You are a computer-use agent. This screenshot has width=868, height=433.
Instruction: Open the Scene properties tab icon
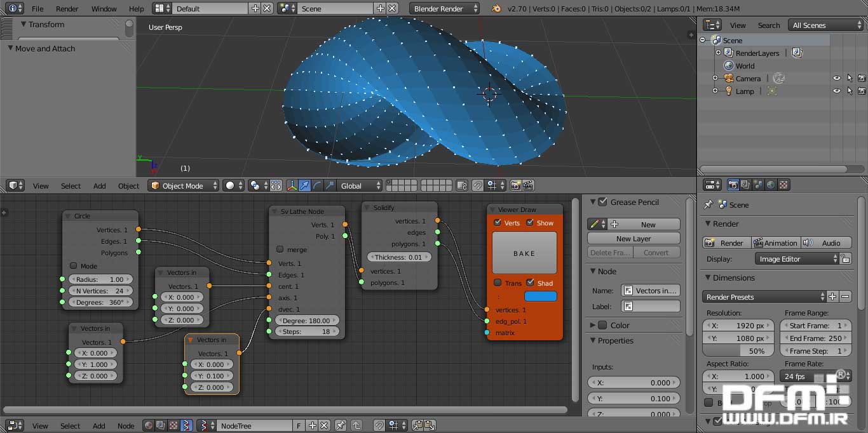(x=758, y=185)
